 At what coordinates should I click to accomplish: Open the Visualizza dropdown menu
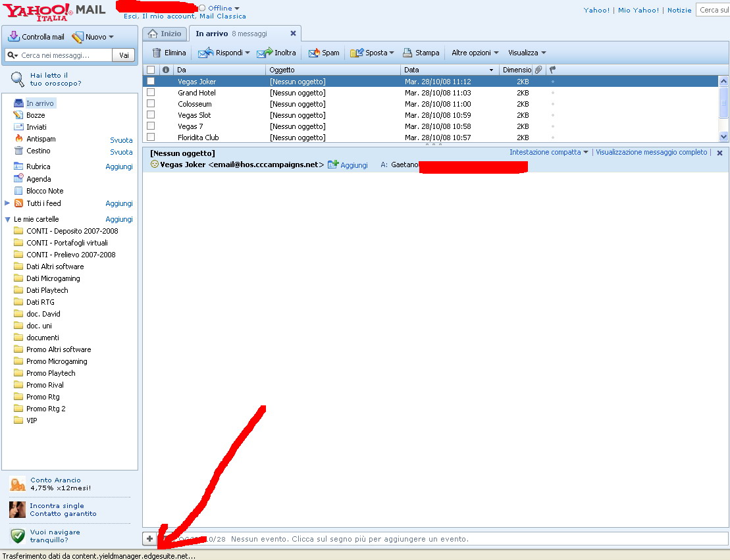coord(527,53)
